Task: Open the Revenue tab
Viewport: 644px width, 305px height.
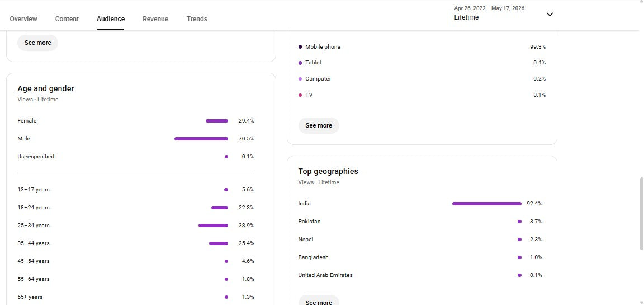Action: click(155, 19)
